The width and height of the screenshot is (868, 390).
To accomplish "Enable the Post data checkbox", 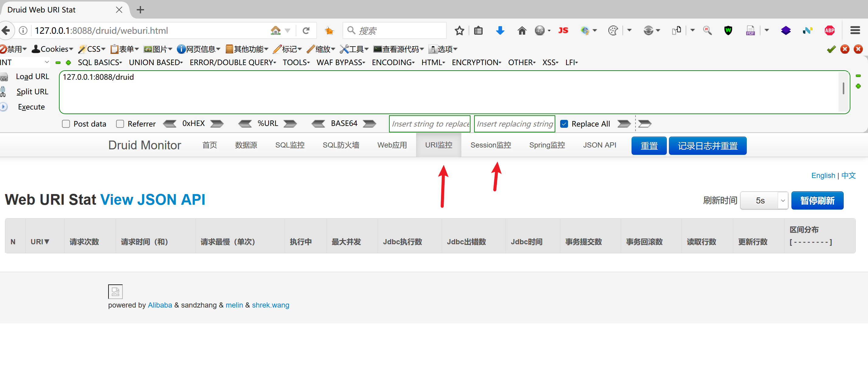I will pos(66,124).
